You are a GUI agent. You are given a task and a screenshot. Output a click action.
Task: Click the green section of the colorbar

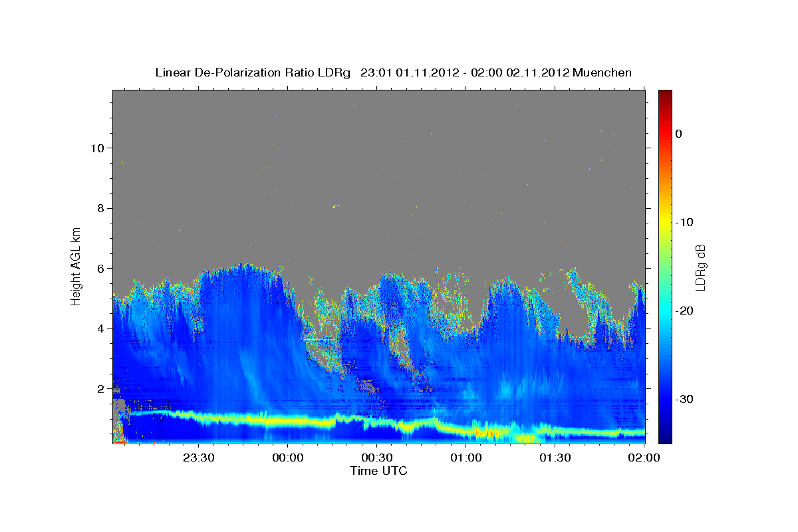pos(665,266)
